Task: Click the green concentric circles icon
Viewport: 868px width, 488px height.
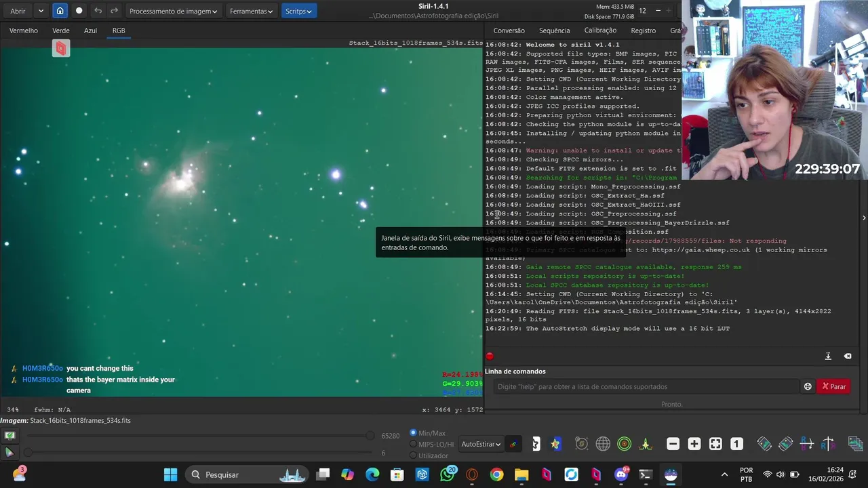Action: (x=625, y=444)
